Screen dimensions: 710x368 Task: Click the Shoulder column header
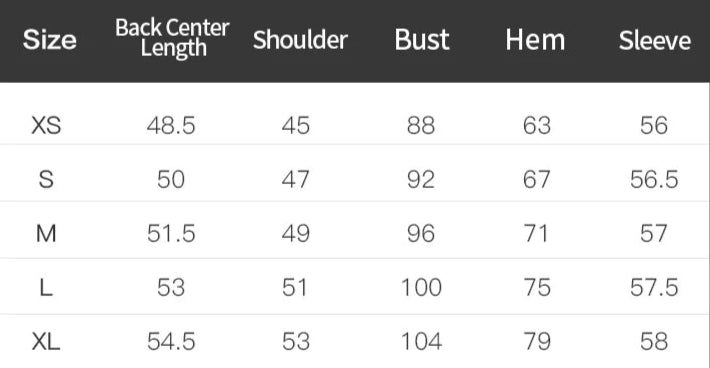(x=300, y=40)
